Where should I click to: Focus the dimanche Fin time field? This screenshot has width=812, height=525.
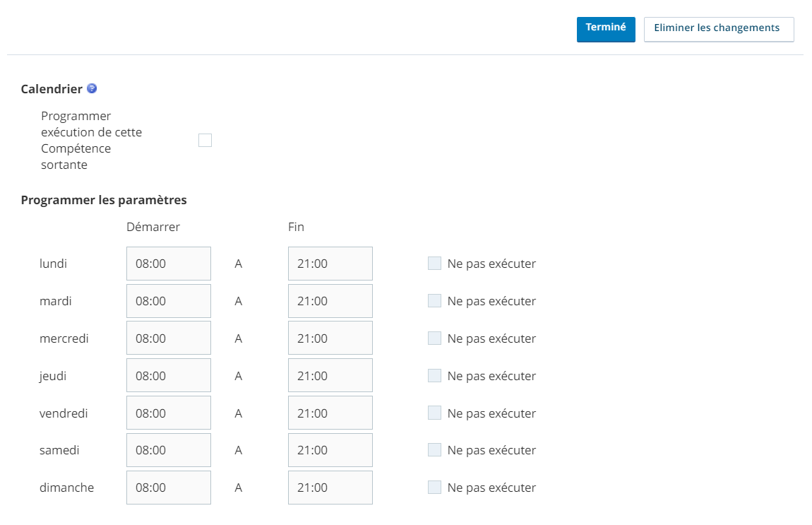point(330,487)
